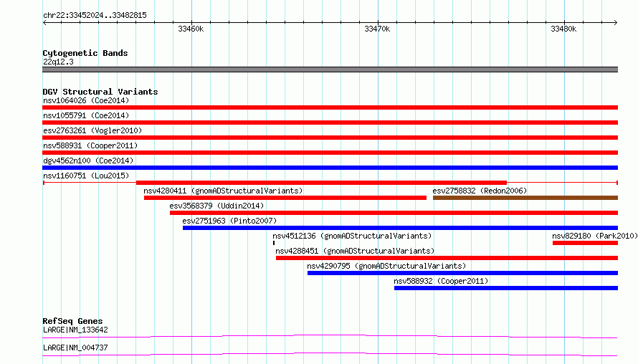The height and width of the screenshot is (364, 638).
Task: Select the tiny black mark under nsv4512136
Action: click(274, 243)
